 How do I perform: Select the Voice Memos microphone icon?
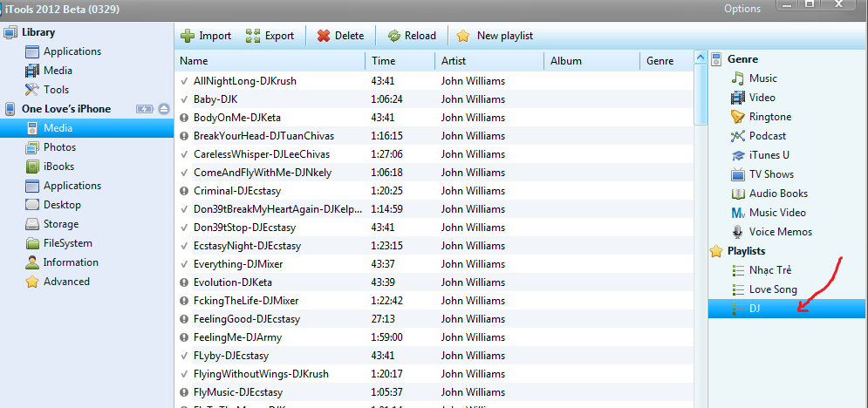pyautogui.click(x=737, y=232)
